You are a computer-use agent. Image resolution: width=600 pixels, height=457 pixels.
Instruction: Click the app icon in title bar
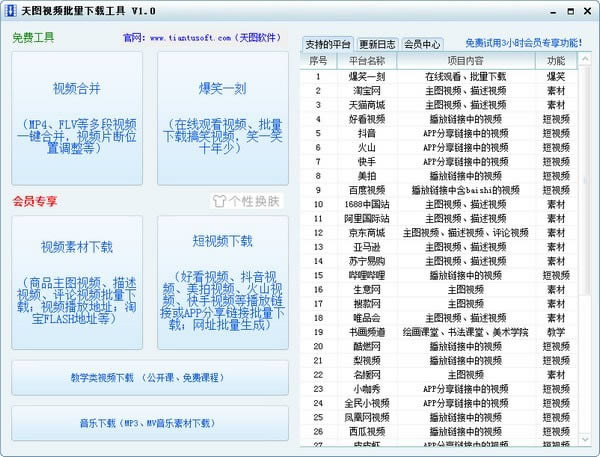pos(10,10)
